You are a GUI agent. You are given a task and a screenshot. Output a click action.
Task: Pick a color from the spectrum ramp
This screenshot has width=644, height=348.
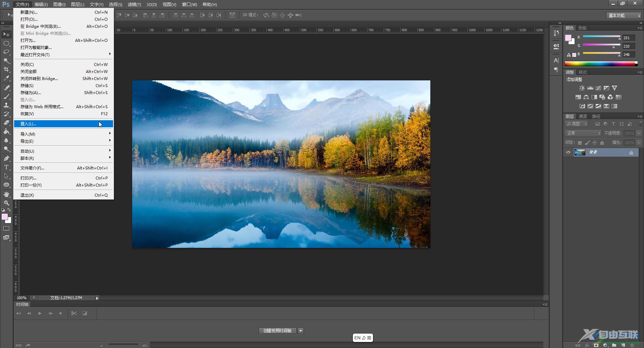click(601, 64)
